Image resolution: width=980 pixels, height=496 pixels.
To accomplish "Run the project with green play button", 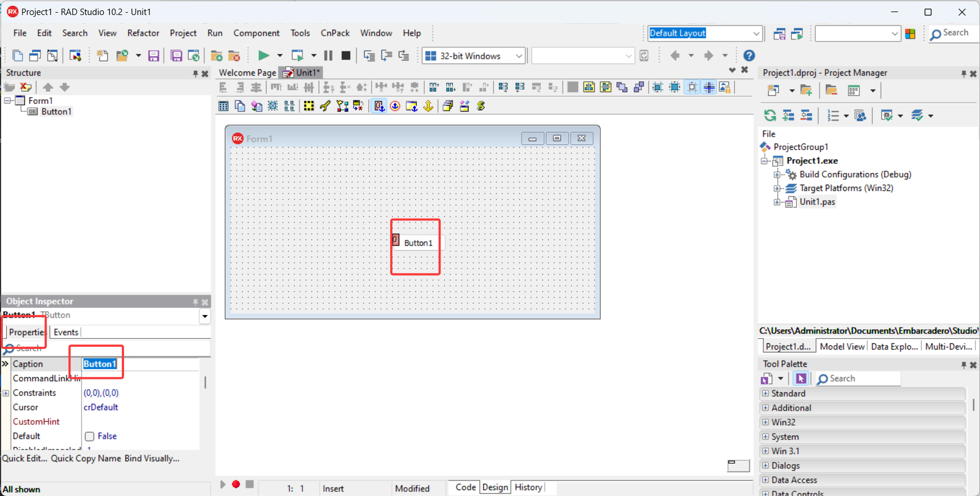I will click(x=264, y=55).
